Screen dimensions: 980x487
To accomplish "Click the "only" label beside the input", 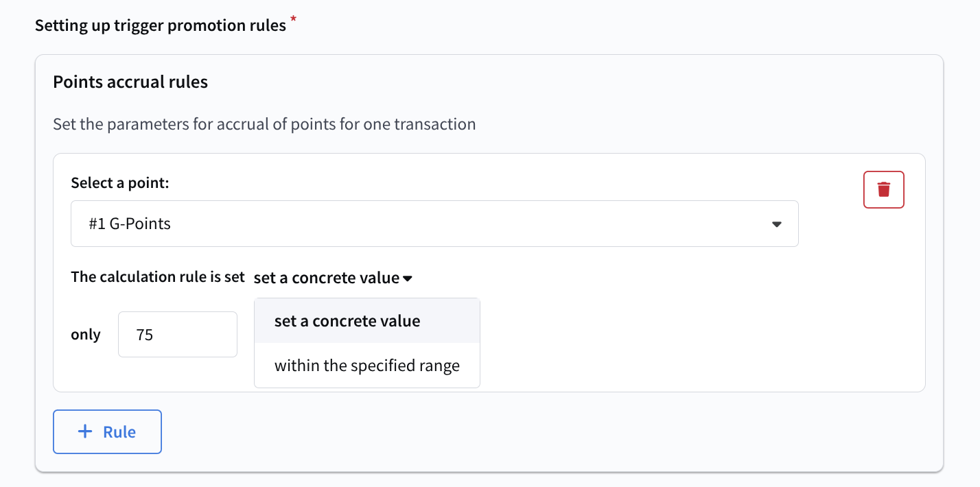I will pyautogui.click(x=86, y=335).
